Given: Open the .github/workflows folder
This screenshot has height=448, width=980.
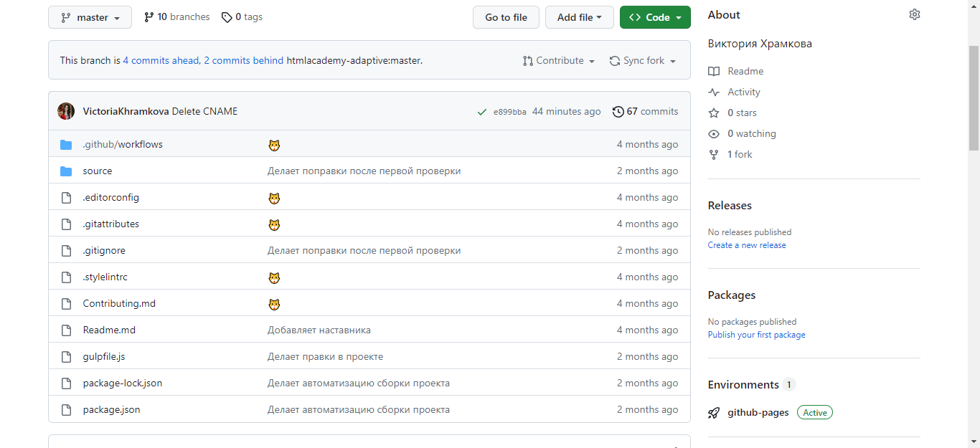Looking at the screenshot, I should click(x=123, y=144).
